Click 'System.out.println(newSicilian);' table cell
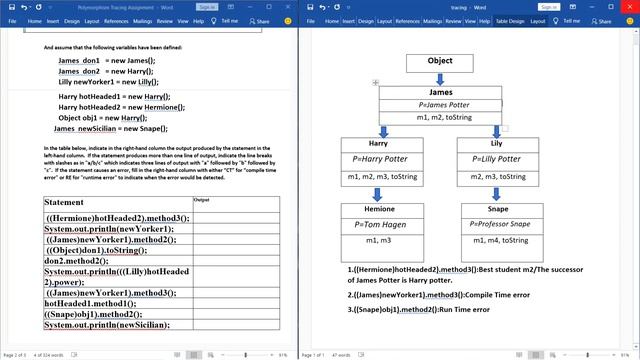This screenshot has width=640, height=360. [x=118, y=324]
